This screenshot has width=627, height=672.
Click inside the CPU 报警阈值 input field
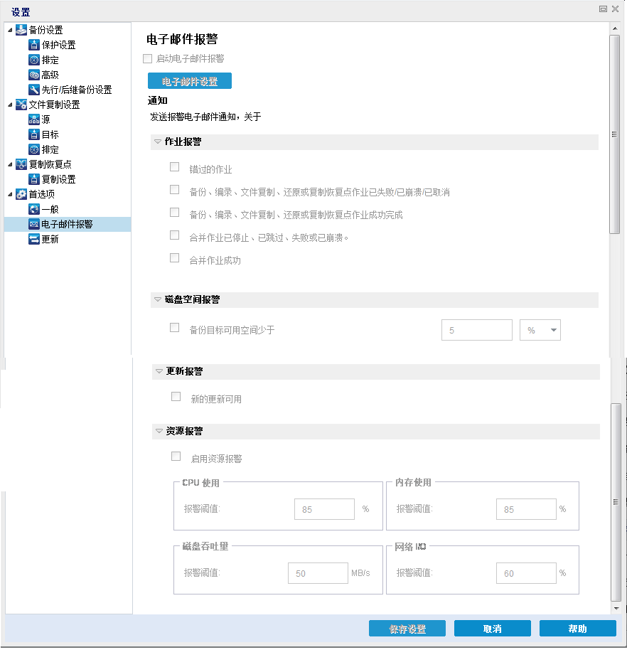(x=324, y=508)
